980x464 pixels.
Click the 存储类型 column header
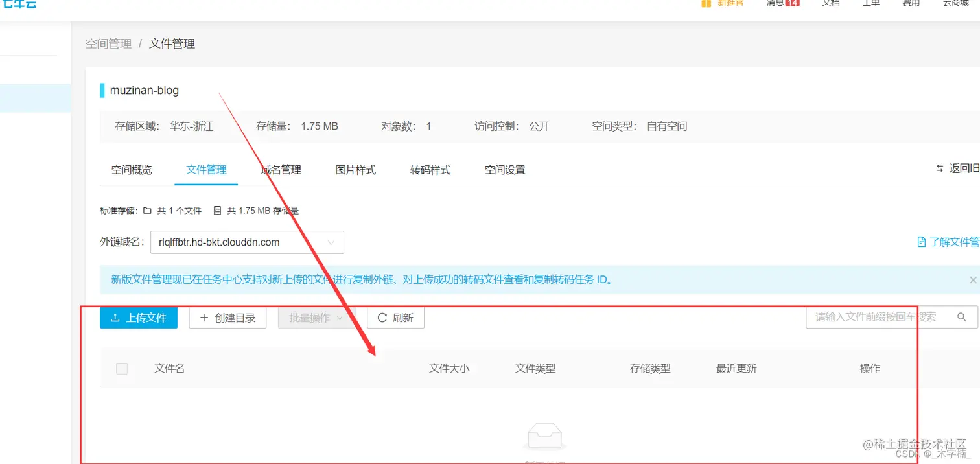[650, 368]
